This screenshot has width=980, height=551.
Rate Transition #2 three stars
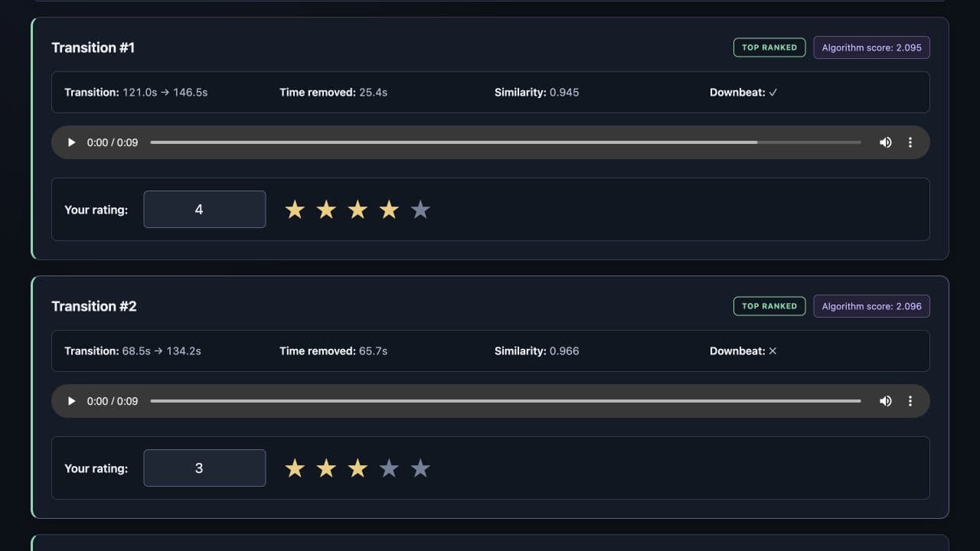pos(358,468)
